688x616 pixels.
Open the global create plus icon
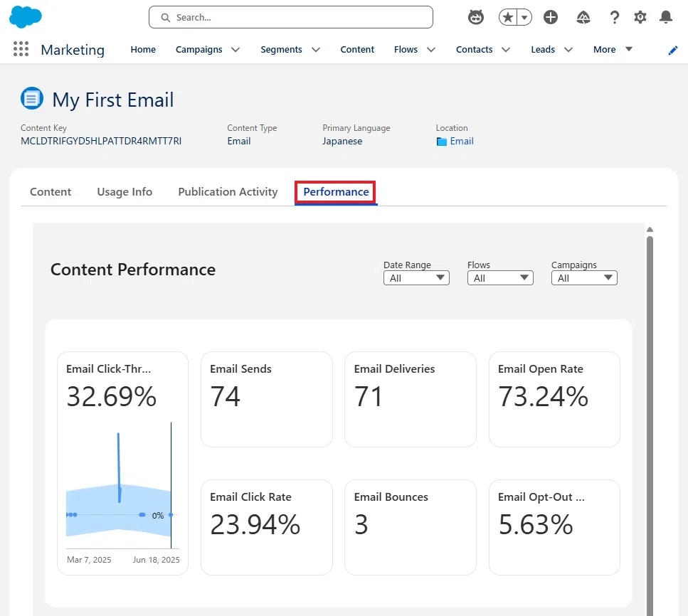(550, 17)
